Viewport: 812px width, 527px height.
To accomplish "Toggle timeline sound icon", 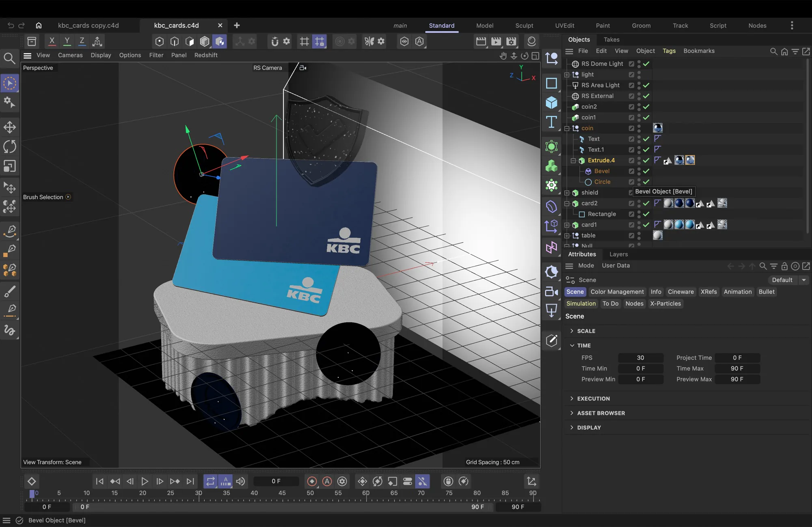I will point(241,481).
